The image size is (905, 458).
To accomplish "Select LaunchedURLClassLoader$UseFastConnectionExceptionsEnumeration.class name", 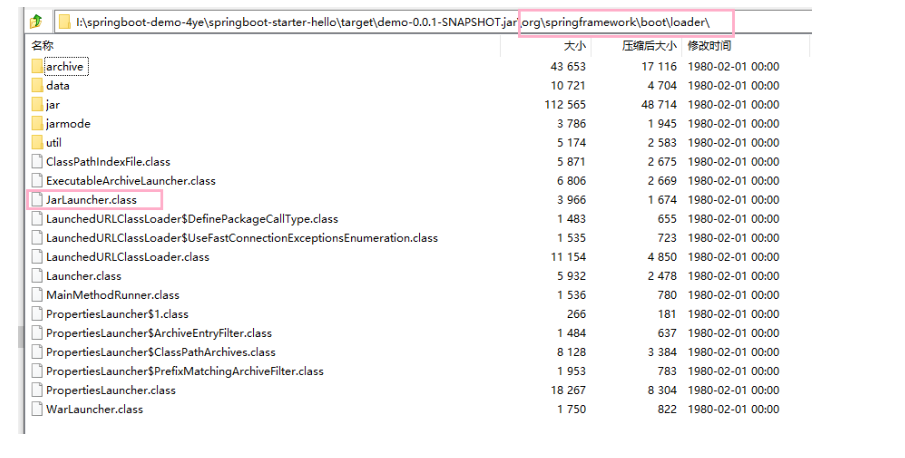I will [x=242, y=238].
